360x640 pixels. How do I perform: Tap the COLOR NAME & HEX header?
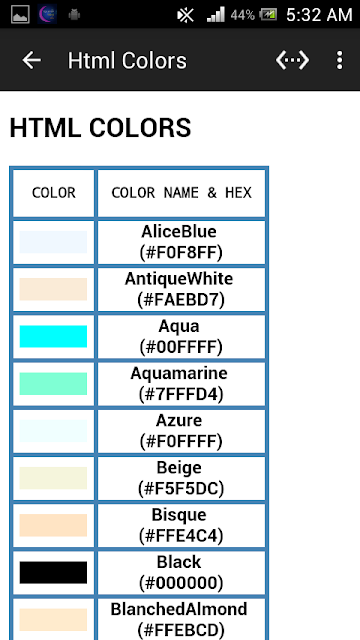tap(181, 193)
